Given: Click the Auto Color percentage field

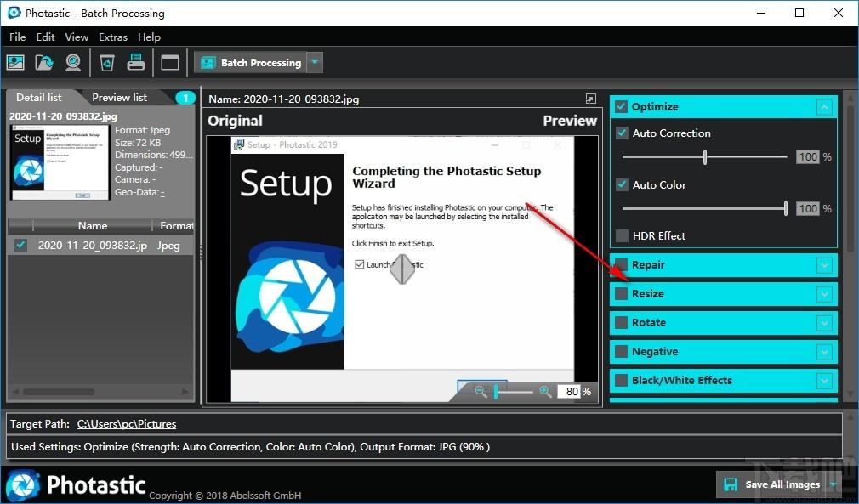Looking at the screenshot, I should pyautogui.click(x=808, y=208).
